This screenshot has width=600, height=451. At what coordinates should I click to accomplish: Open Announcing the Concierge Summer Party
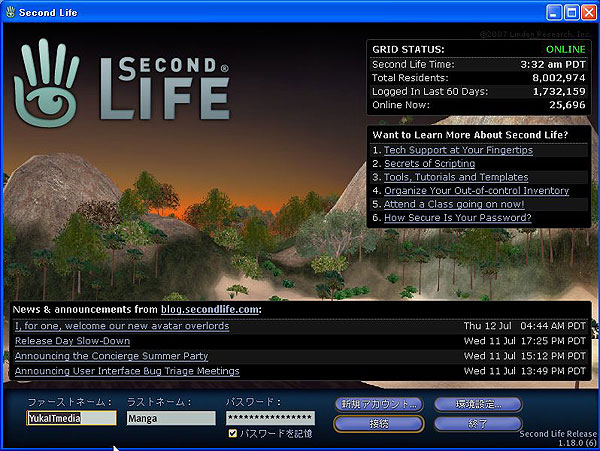pos(111,356)
